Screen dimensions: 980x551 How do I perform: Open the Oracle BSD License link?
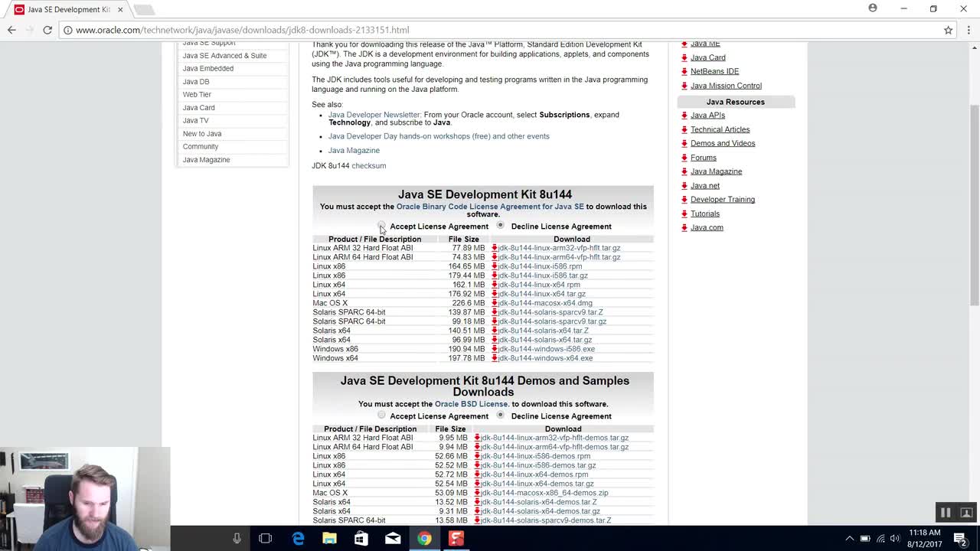[471, 404]
